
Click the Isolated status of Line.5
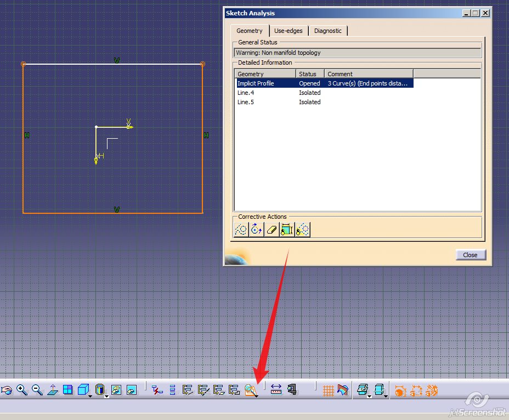coord(310,102)
